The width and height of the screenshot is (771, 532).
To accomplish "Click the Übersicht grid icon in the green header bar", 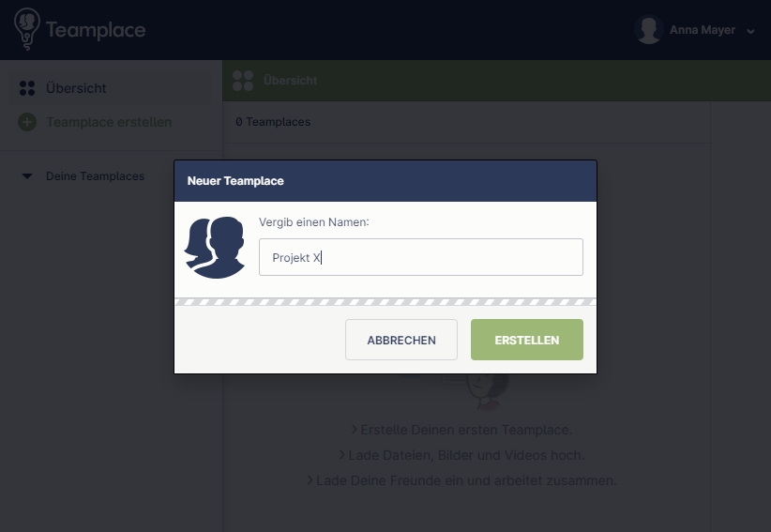I will pos(243,80).
